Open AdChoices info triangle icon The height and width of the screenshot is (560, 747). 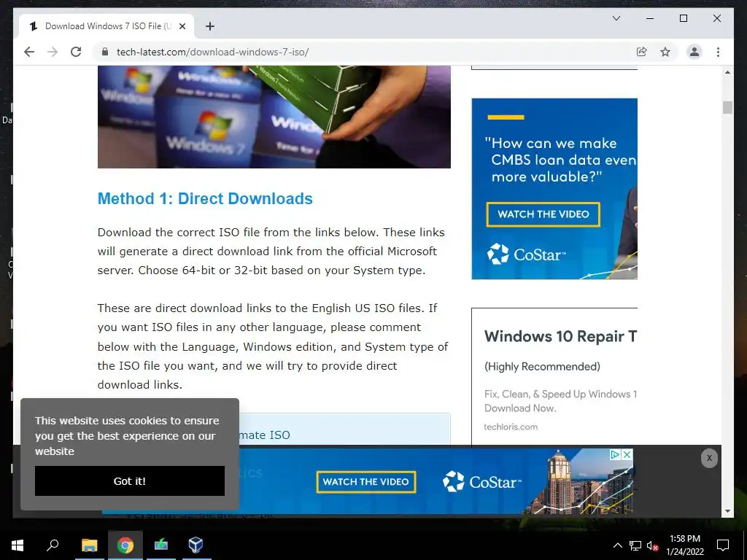pyautogui.click(x=616, y=455)
